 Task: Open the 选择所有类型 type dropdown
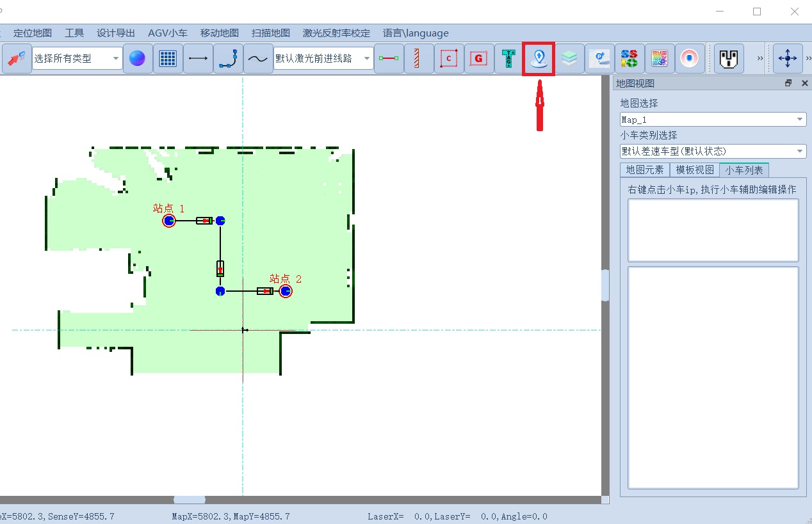click(x=77, y=58)
